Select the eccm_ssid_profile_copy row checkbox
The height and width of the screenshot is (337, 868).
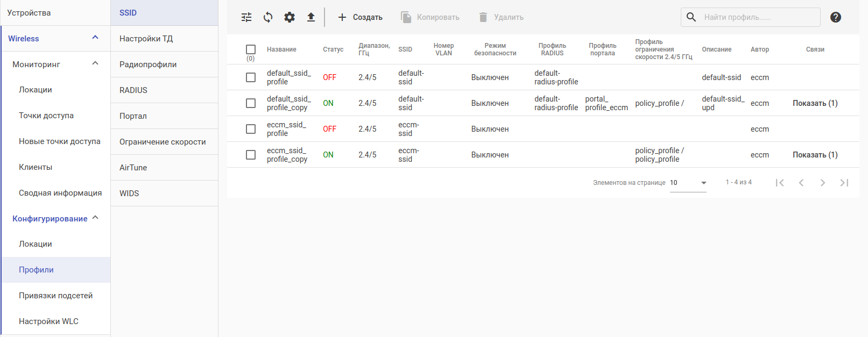[251, 155]
